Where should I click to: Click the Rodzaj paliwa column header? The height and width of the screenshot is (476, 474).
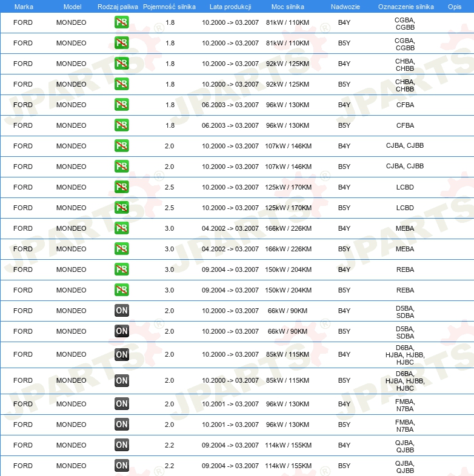pyautogui.click(x=118, y=7)
